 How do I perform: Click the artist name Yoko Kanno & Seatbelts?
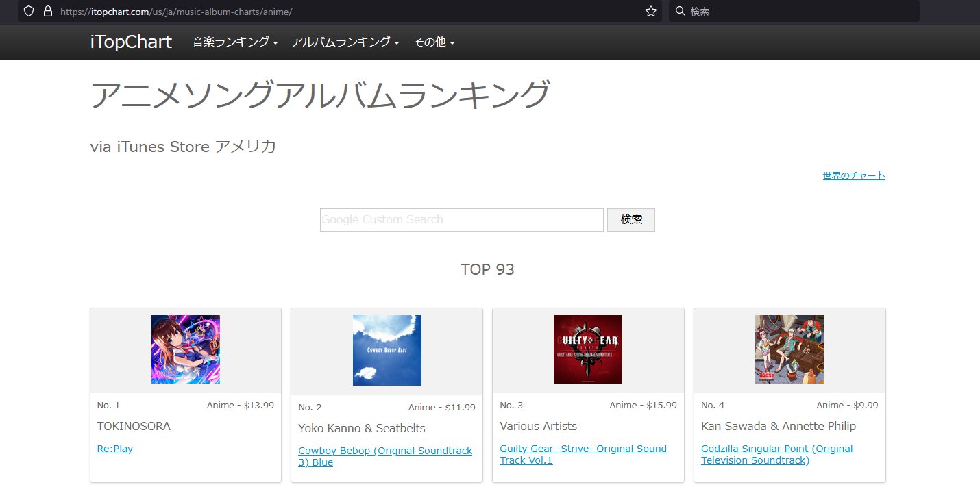pos(362,428)
